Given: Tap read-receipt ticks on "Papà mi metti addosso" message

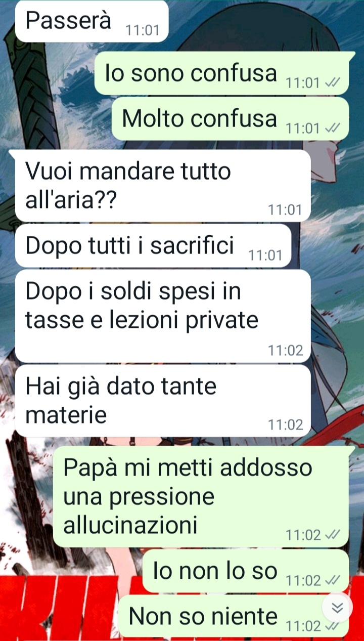Looking at the screenshot, I should tap(332, 535).
